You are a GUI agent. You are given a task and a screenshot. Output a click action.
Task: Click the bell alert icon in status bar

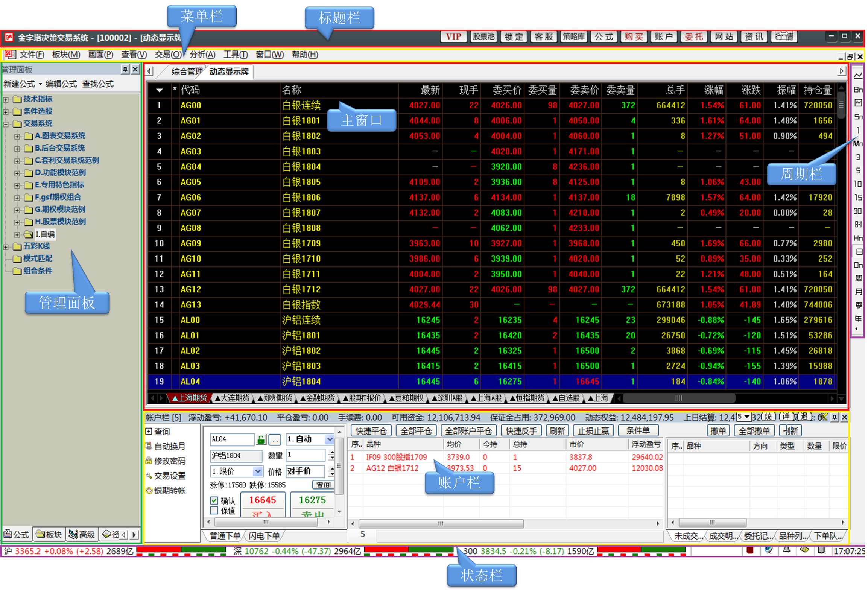click(787, 550)
